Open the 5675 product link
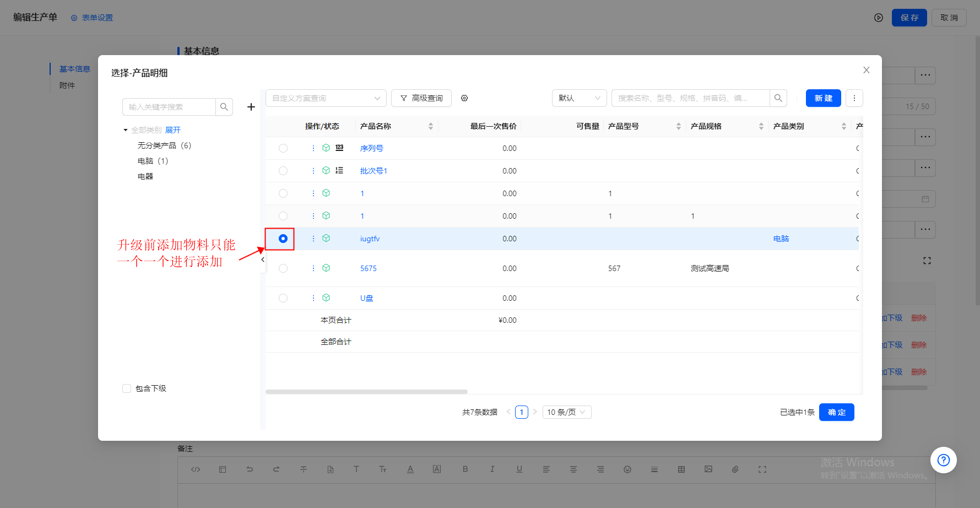The height and width of the screenshot is (508, 980). tap(369, 268)
